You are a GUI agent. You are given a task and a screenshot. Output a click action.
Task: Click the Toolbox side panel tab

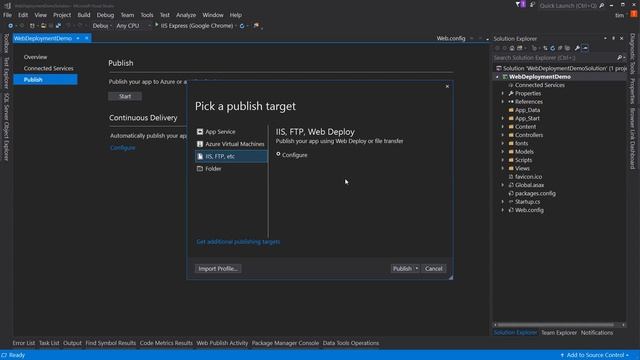click(6, 43)
